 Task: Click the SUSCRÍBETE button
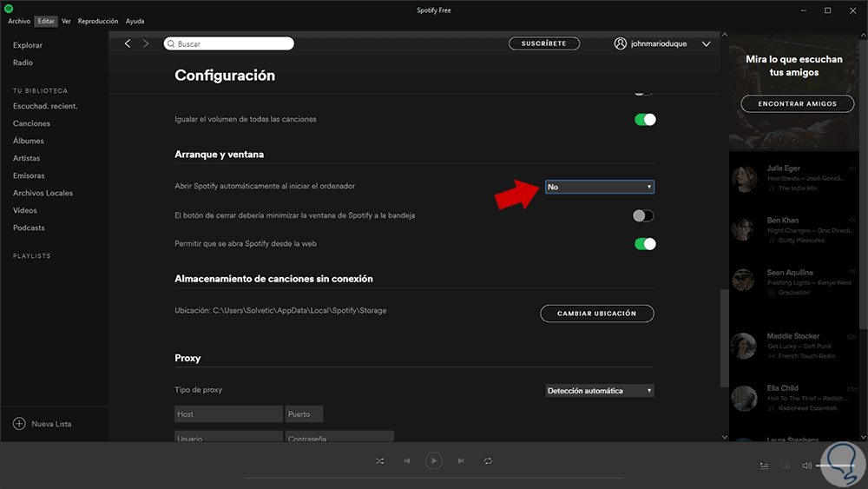(544, 43)
